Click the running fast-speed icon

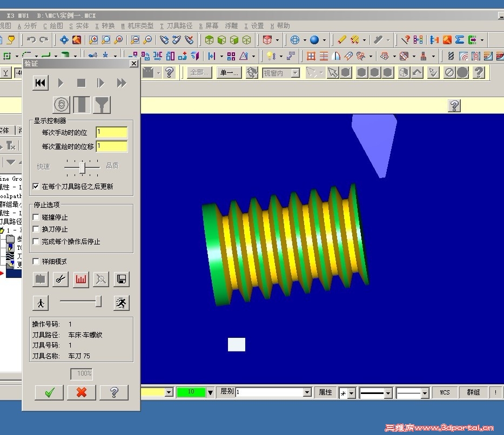(x=122, y=303)
